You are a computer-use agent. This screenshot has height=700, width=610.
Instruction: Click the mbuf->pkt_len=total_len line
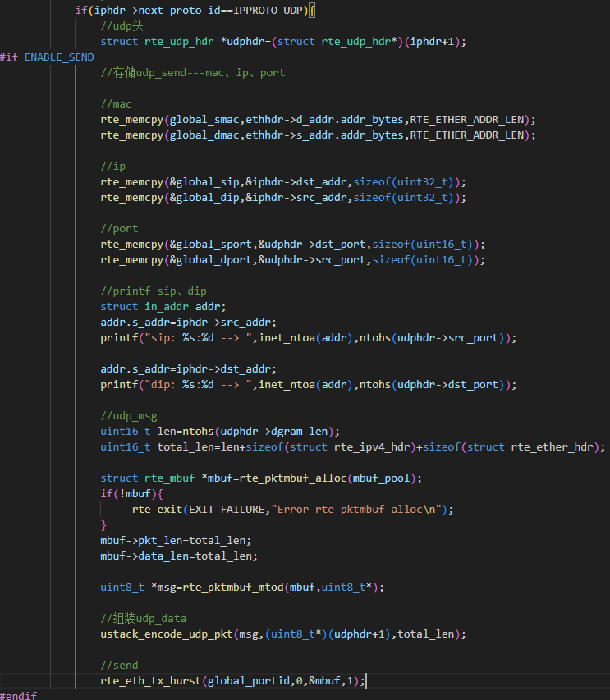[x=176, y=541]
